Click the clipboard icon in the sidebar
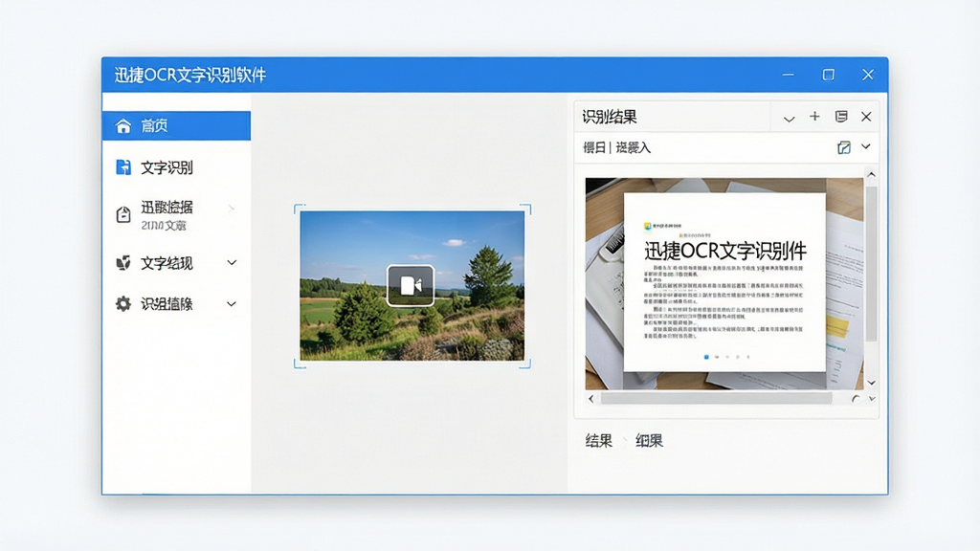Image resolution: width=980 pixels, height=551 pixels. pos(123,214)
